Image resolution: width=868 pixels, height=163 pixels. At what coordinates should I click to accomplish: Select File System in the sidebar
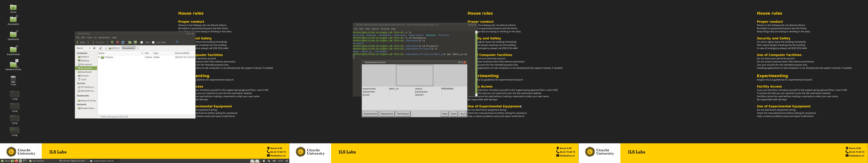[86, 64]
